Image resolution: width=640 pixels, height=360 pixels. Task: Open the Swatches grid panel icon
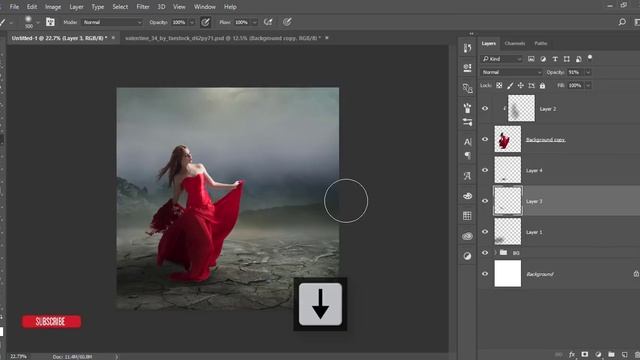pos(467,216)
